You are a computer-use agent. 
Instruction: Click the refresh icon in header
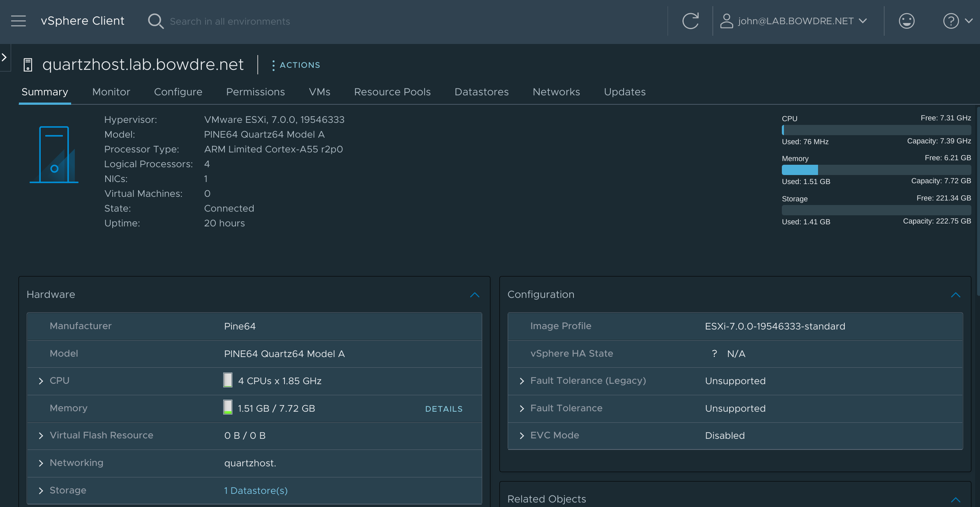click(x=690, y=21)
